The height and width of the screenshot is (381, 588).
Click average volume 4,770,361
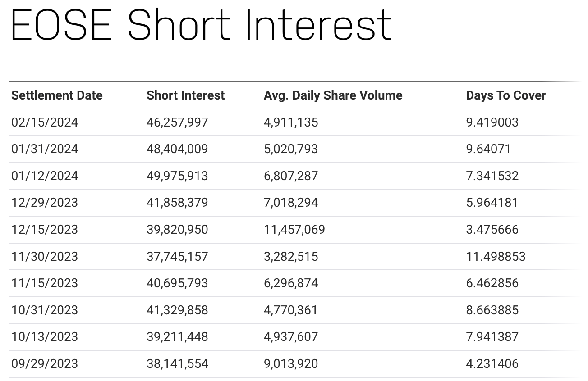coord(290,310)
